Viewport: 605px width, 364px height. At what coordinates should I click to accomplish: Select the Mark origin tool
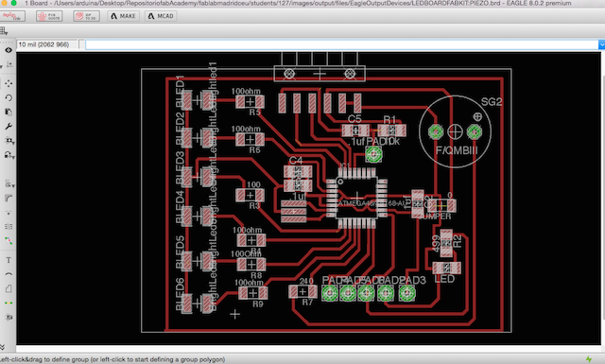tap(9, 64)
